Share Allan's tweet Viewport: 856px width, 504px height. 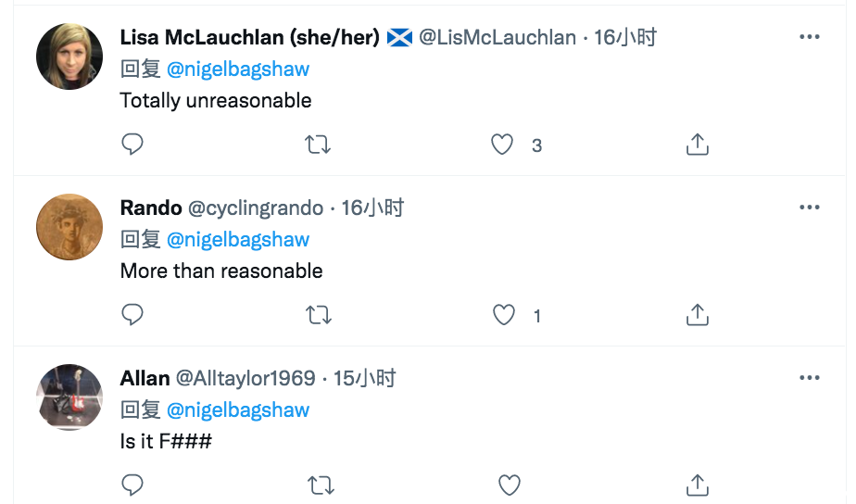pos(697,485)
